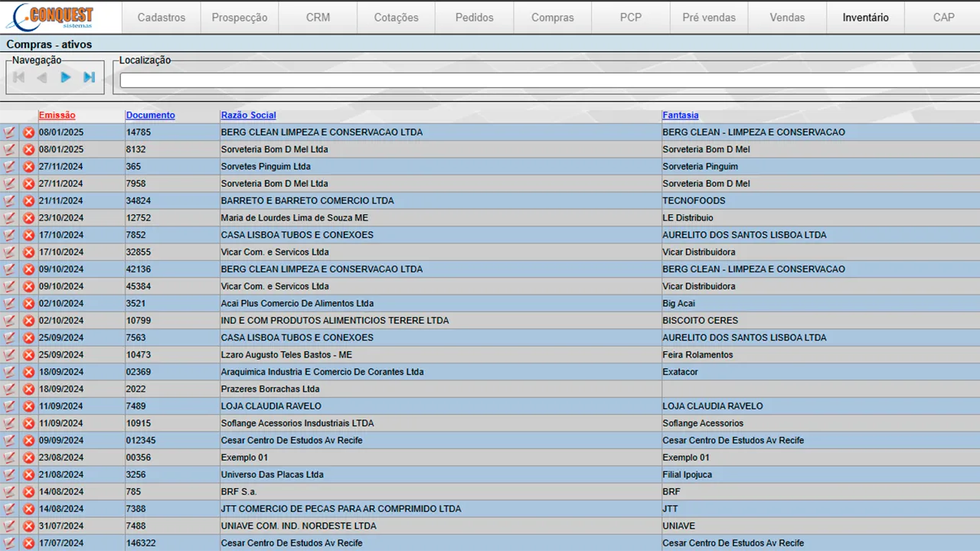Go to first record navigation arrow
The image size is (980, 551).
pyautogui.click(x=19, y=77)
